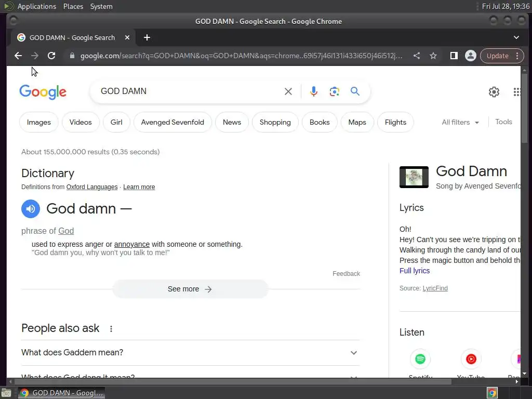
Task: Close the GOD DAMN Google Search tab
Action: tap(127, 37)
